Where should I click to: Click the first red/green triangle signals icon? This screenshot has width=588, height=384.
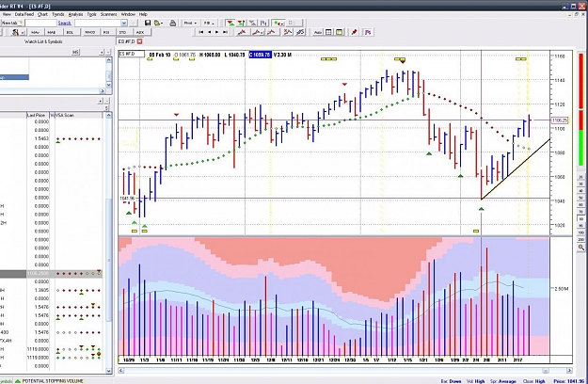pos(230,24)
